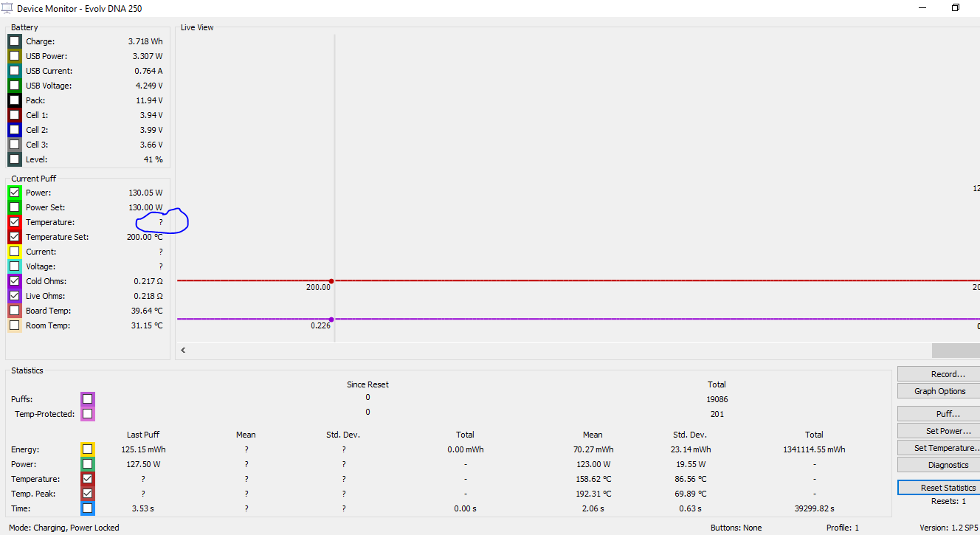
Task: Enable the Cell 1 voltage checkbox
Action: pyautogui.click(x=14, y=115)
